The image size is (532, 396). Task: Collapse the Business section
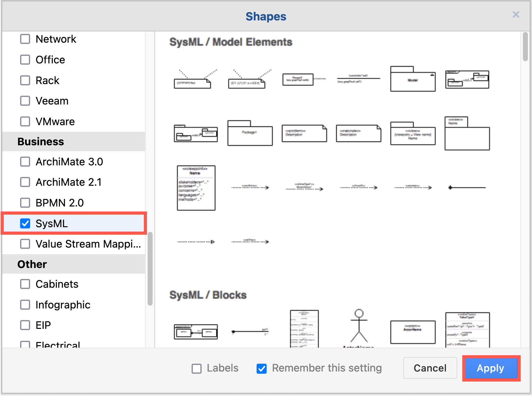coord(40,142)
